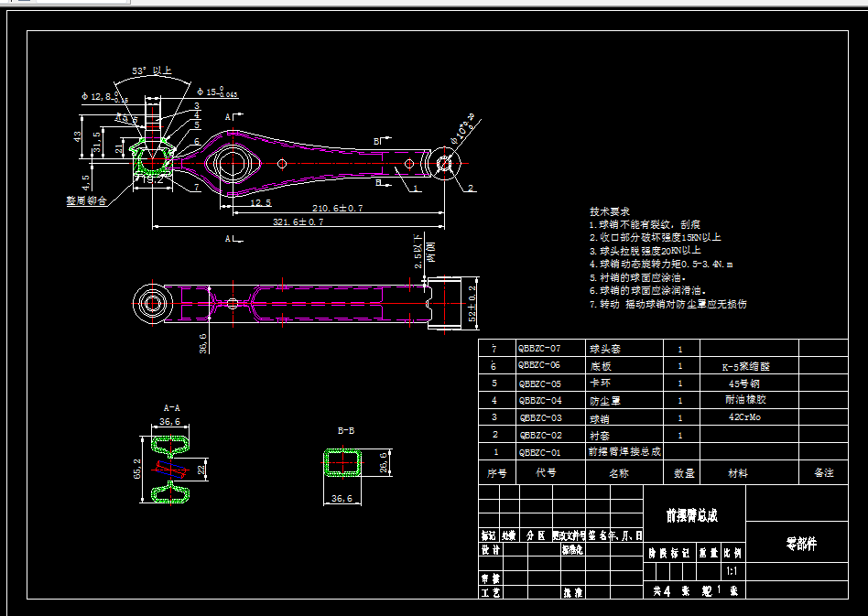The height and width of the screenshot is (616, 868).
Task: Select the '210.6±0.7' length dimension
Action: coord(338,208)
